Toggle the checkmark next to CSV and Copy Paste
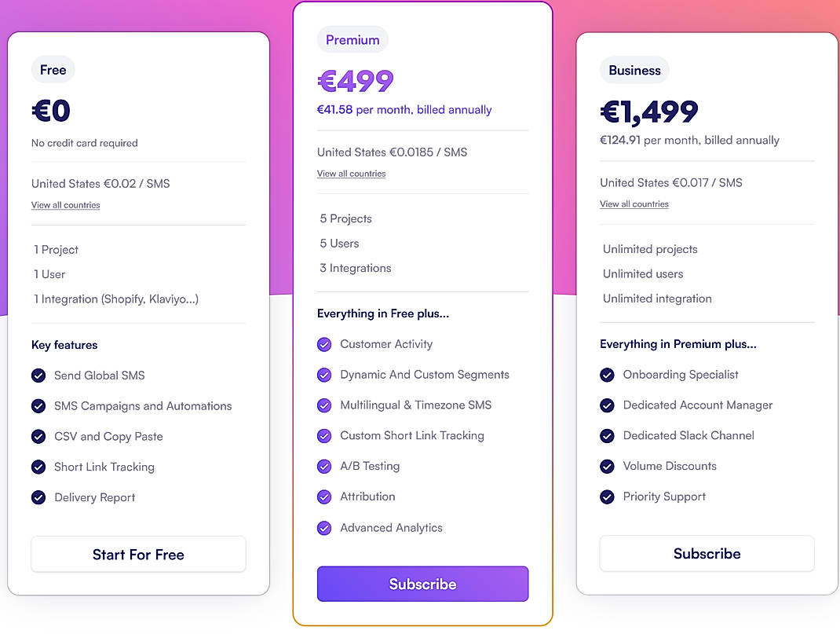The image size is (840, 634). click(x=38, y=436)
